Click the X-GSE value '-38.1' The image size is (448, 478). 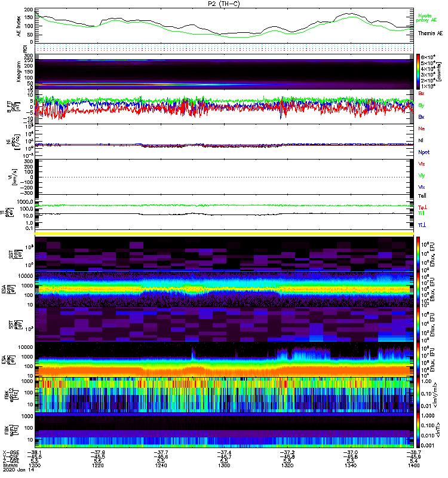pos(35,453)
